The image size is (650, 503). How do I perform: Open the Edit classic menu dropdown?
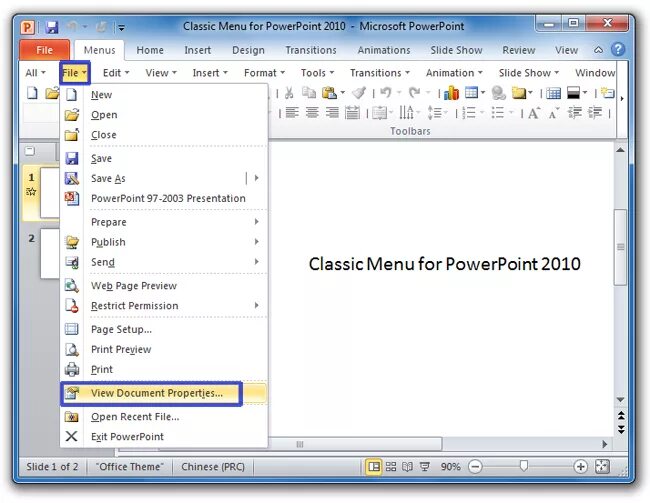pos(116,73)
